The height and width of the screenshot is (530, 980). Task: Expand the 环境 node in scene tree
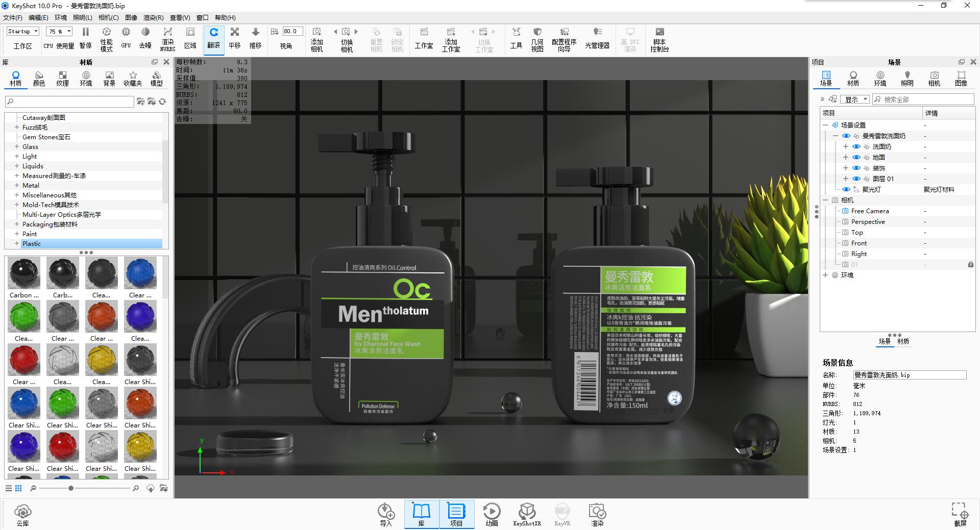click(825, 275)
